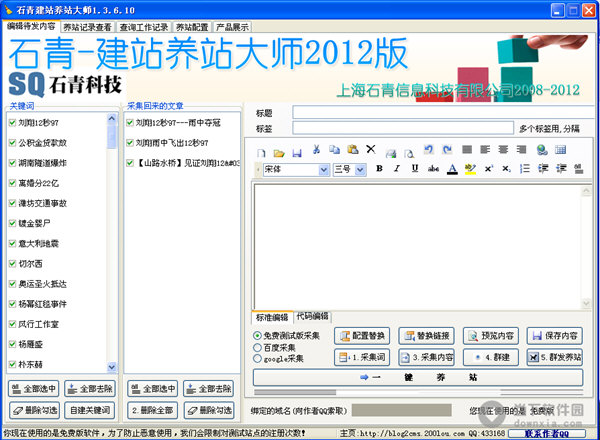600x440 pixels.
Task: Click 自建关键词 button
Action: tap(90, 410)
